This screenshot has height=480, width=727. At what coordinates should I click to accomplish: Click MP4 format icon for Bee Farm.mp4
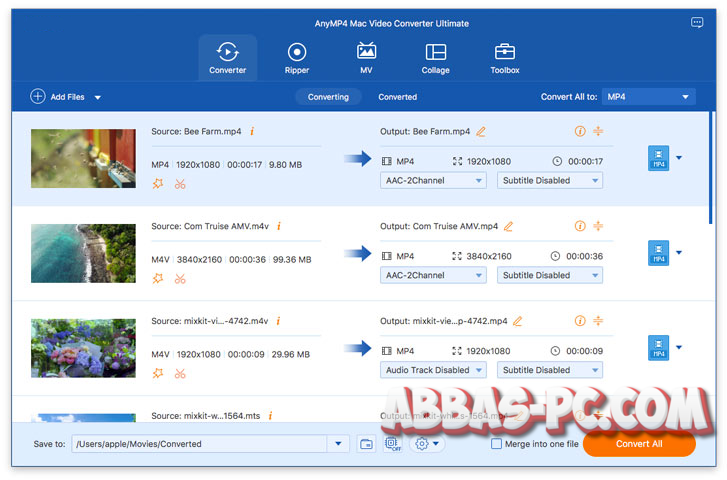click(658, 158)
